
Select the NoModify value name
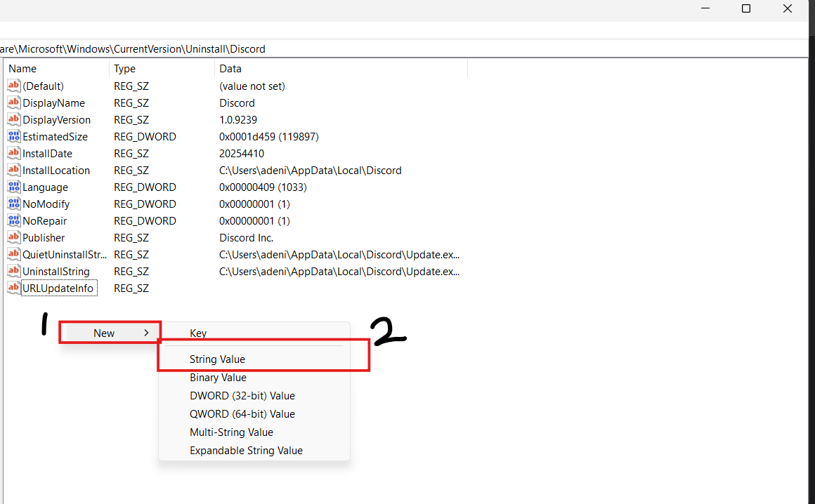coord(46,204)
